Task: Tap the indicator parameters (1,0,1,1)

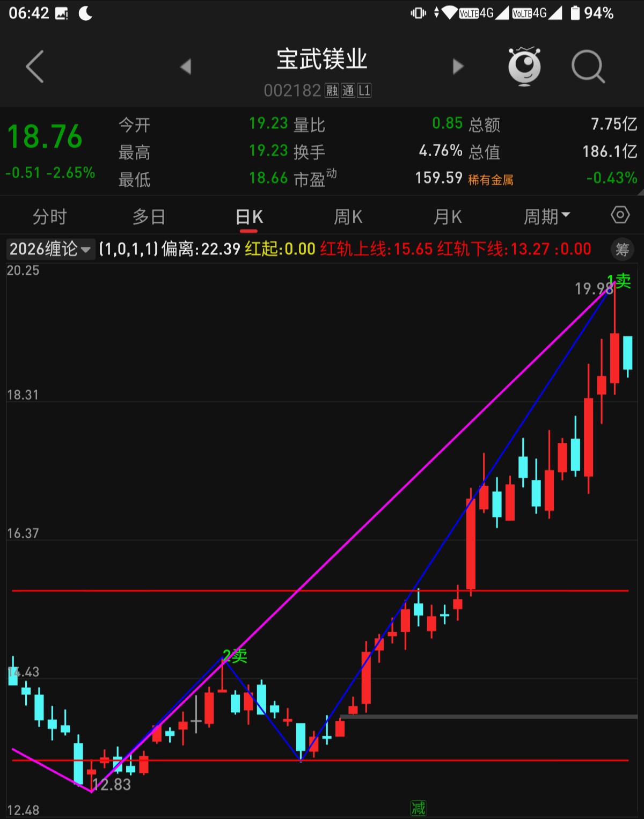Action: click(x=129, y=249)
